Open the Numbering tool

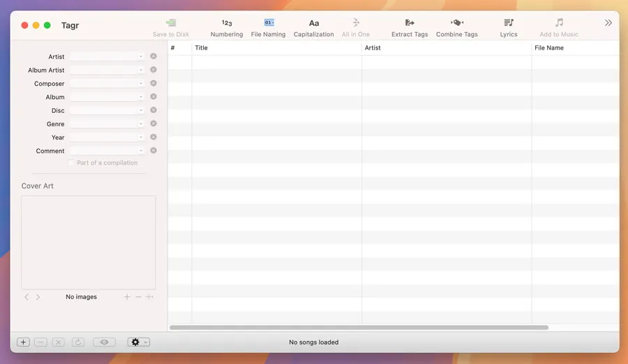pyautogui.click(x=227, y=28)
